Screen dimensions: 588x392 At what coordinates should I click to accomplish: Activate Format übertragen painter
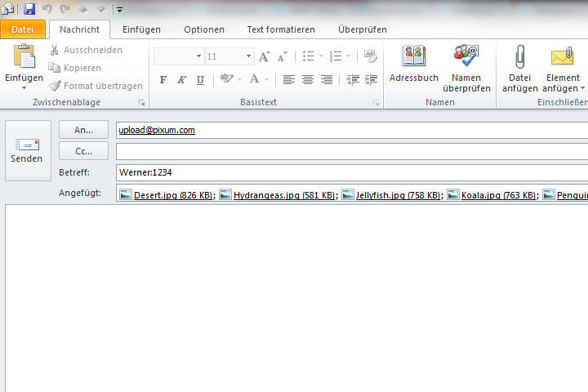pyautogui.click(x=96, y=86)
